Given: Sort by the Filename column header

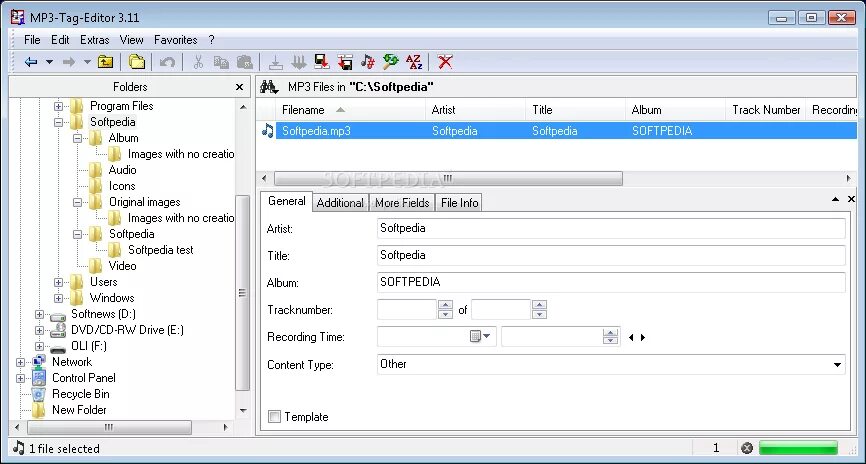Looking at the screenshot, I should point(351,110).
